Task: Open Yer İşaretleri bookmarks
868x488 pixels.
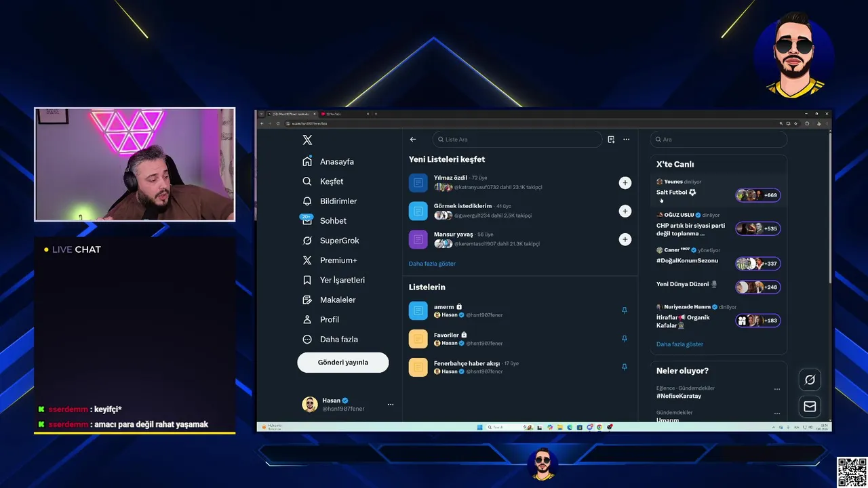Action: click(334, 280)
